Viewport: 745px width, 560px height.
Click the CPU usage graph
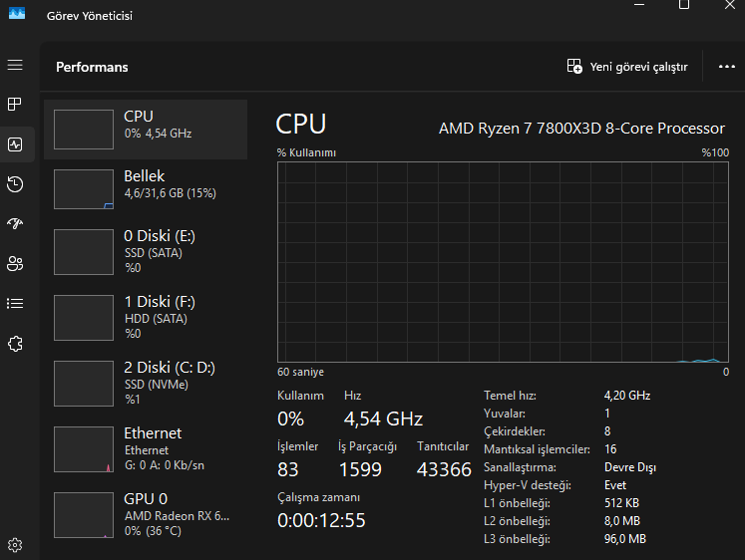click(x=503, y=262)
